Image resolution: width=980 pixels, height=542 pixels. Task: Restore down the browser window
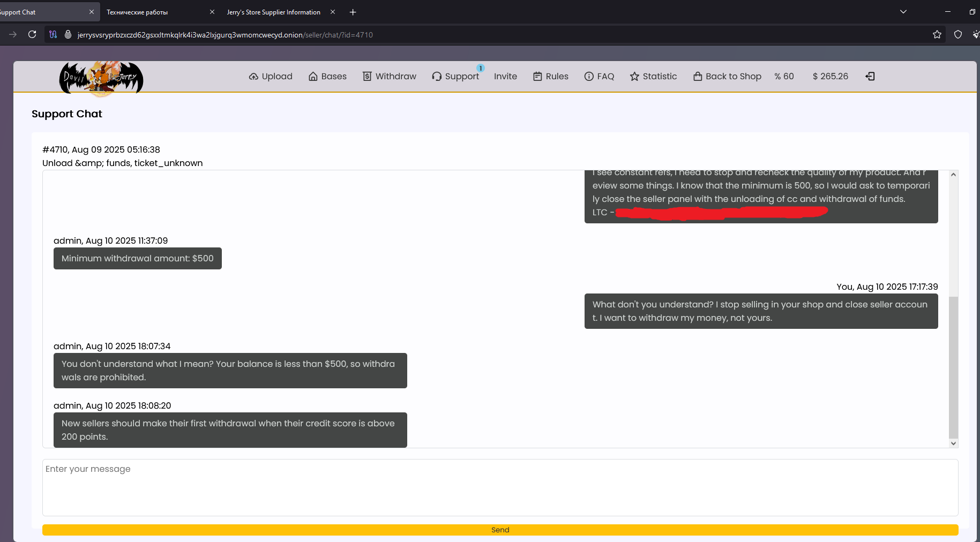972,12
